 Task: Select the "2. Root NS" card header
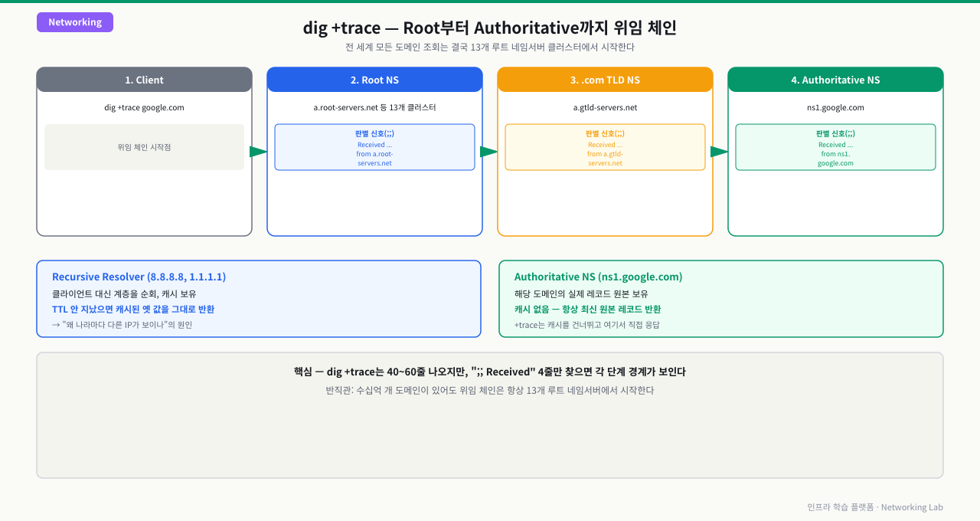pos(374,80)
